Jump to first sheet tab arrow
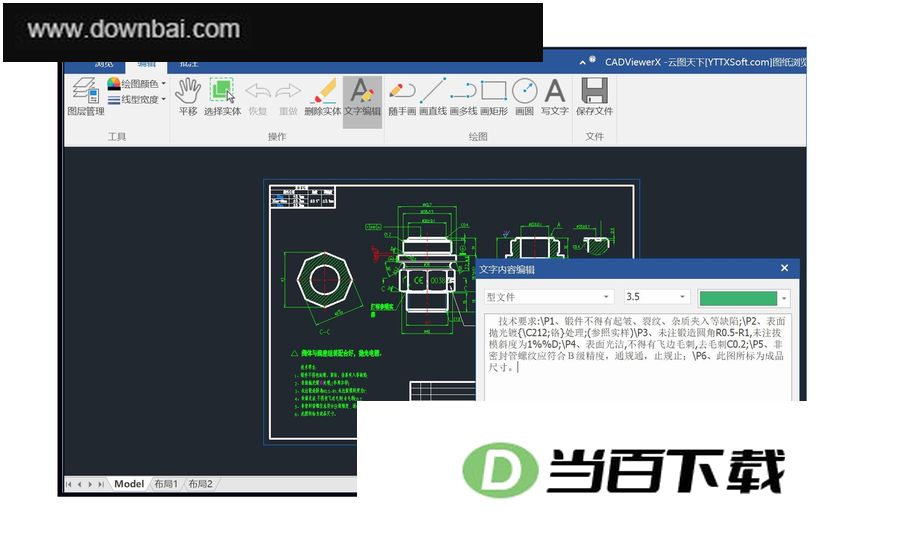Image resolution: width=900 pixels, height=538 pixels. tap(69, 485)
